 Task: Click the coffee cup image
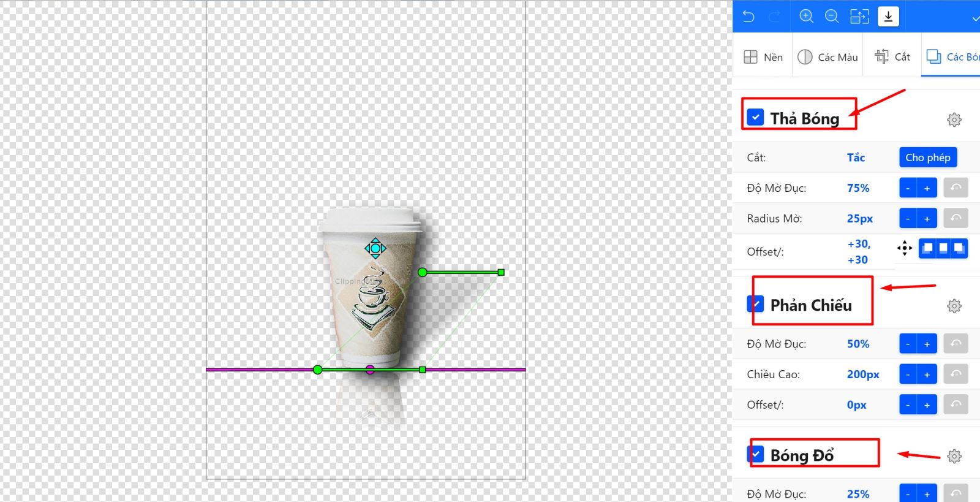(x=371, y=288)
